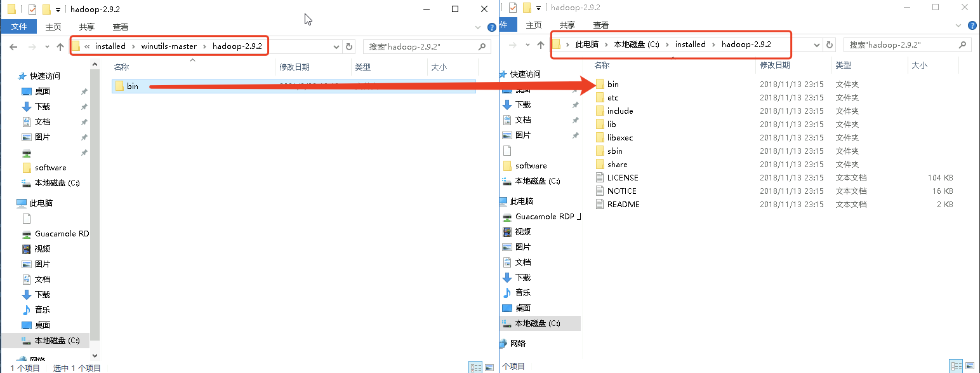Screen dimensions: 980x373
Task: Open 文件 tab in left window
Action: pos(19,27)
